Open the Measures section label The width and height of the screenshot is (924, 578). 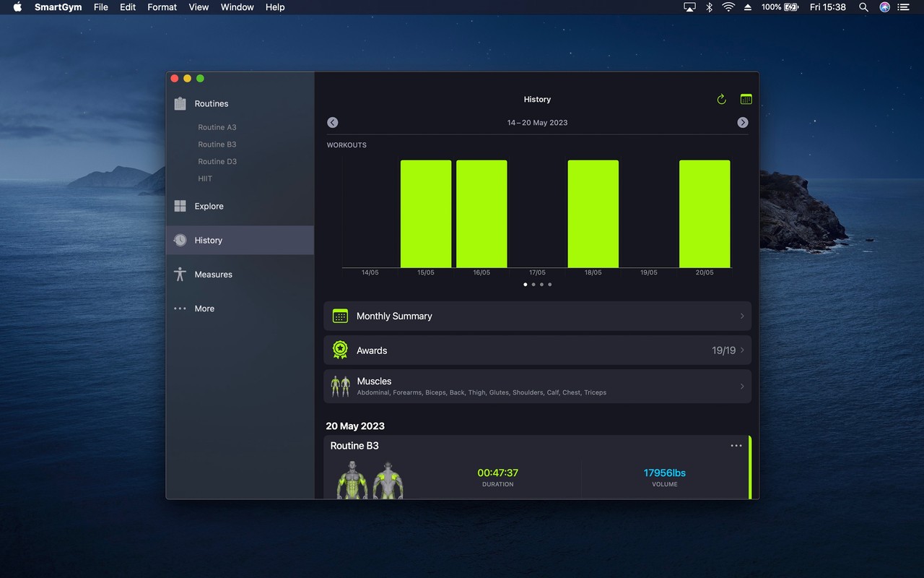[213, 275]
